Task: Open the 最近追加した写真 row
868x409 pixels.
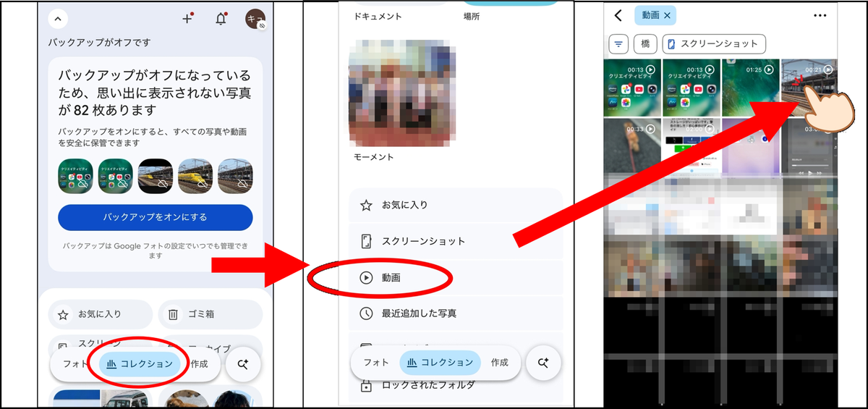Action: click(456, 313)
